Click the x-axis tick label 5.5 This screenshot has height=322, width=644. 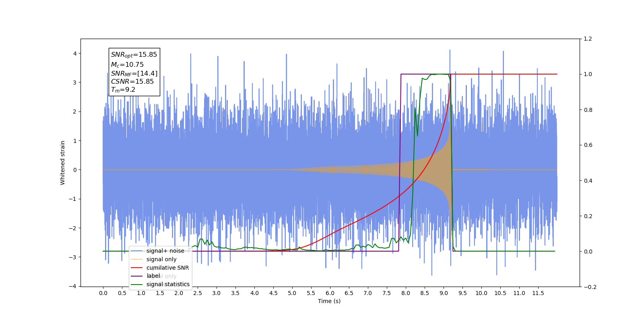click(x=311, y=293)
